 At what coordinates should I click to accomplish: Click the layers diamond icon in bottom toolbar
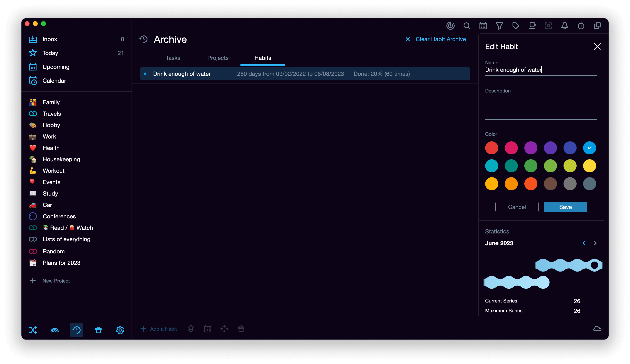click(x=191, y=329)
